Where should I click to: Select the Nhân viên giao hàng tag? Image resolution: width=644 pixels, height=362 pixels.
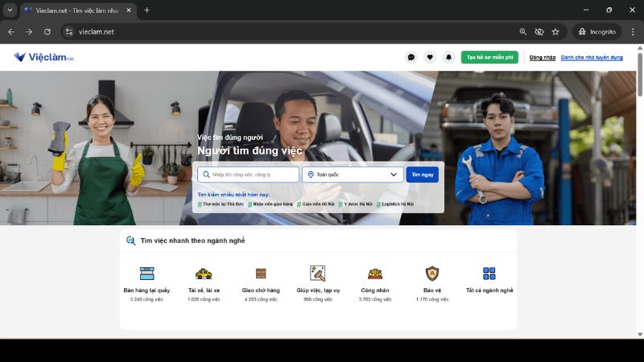tap(270, 204)
